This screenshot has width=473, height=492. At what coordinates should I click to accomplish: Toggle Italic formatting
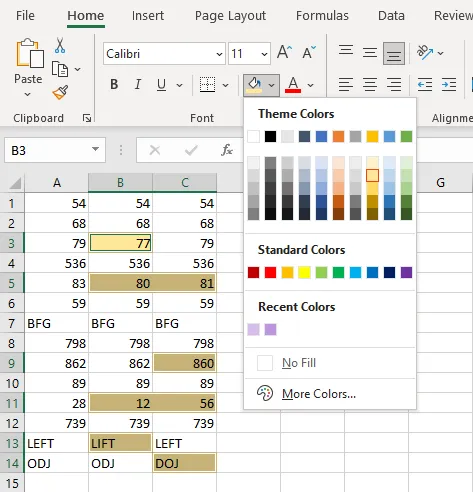tap(138, 85)
